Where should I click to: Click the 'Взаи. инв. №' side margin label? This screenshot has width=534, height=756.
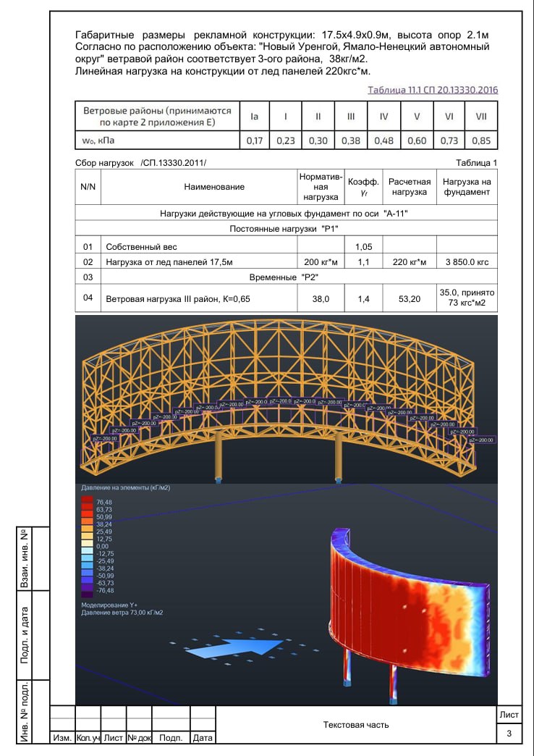click(25, 559)
